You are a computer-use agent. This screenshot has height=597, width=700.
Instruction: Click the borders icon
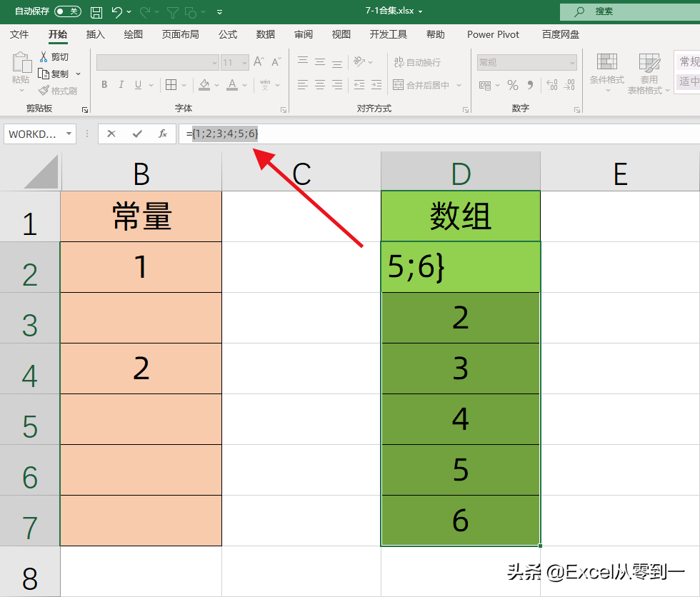click(171, 84)
